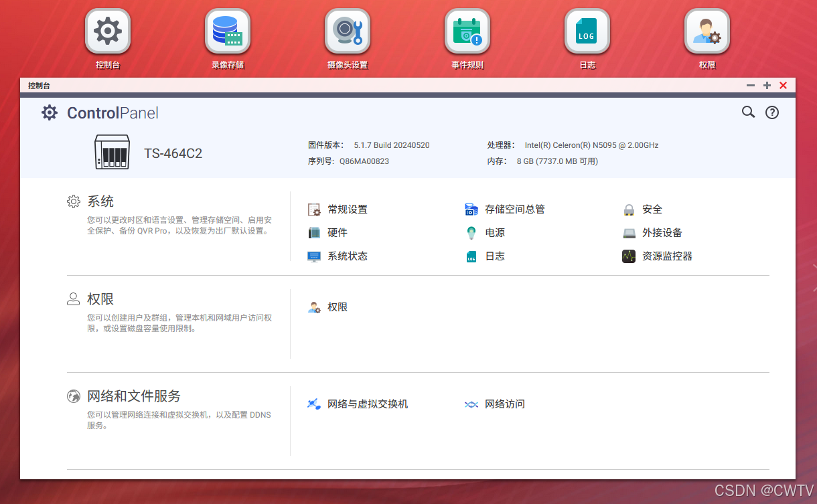Open 电源 settings link
The height and width of the screenshot is (504, 817).
[495, 233]
